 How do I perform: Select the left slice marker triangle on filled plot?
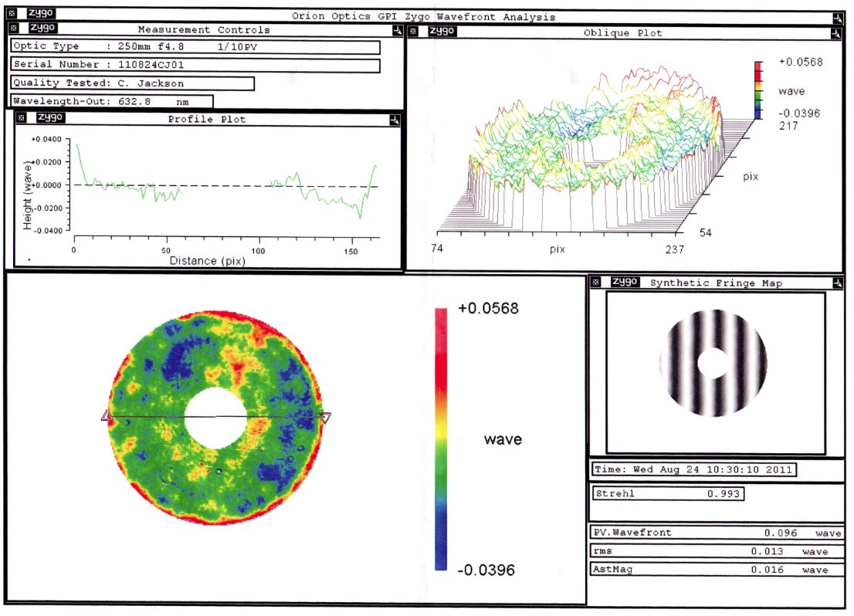pyautogui.click(x=107, y=416)
